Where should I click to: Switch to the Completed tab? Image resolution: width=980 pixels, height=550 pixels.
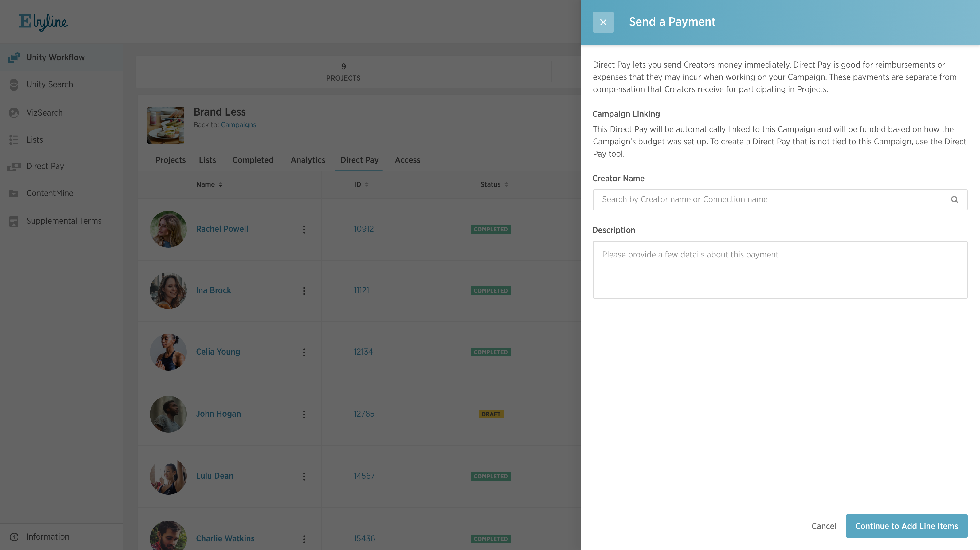coord(253,160)
